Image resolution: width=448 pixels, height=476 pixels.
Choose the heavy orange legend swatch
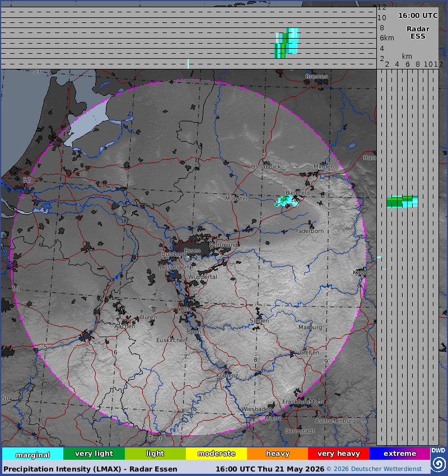pos(278,454)
